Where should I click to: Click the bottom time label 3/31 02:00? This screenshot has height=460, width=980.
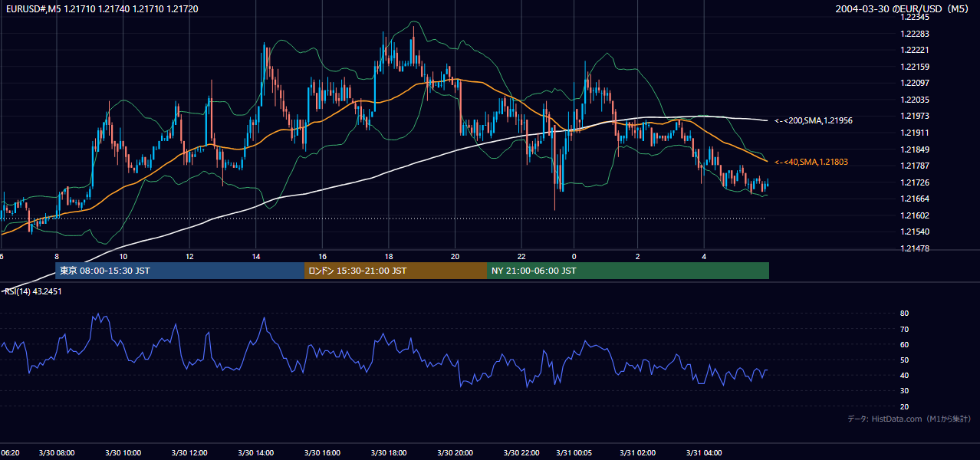(x=638, y=453)
